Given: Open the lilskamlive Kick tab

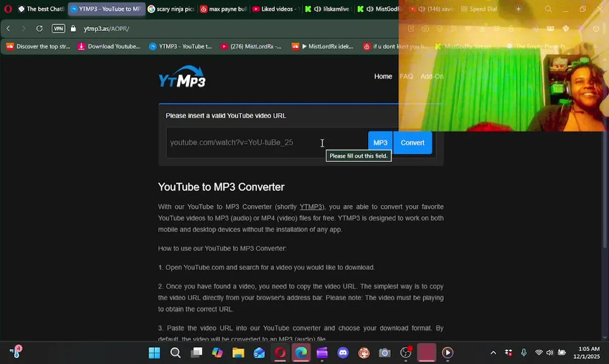Looking at the screenshot, I should pyautogui.click(x=328, y=9).
